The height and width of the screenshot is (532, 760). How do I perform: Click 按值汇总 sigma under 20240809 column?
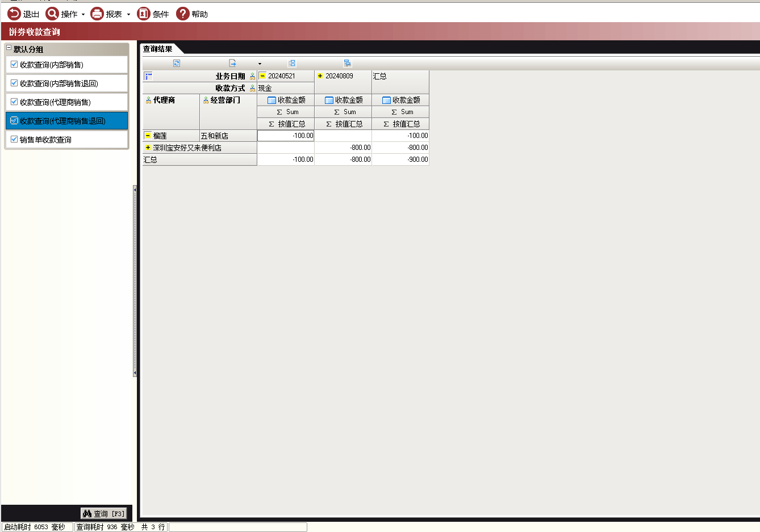[329, 124]
